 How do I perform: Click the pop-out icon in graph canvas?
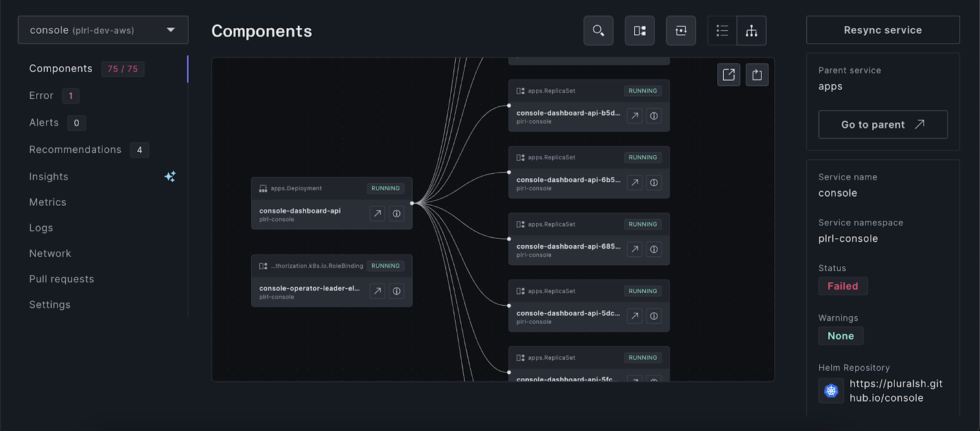tap(728, 75)
